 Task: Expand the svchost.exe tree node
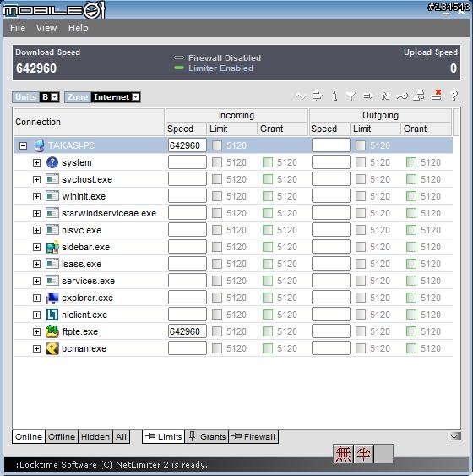coord(36,180)
